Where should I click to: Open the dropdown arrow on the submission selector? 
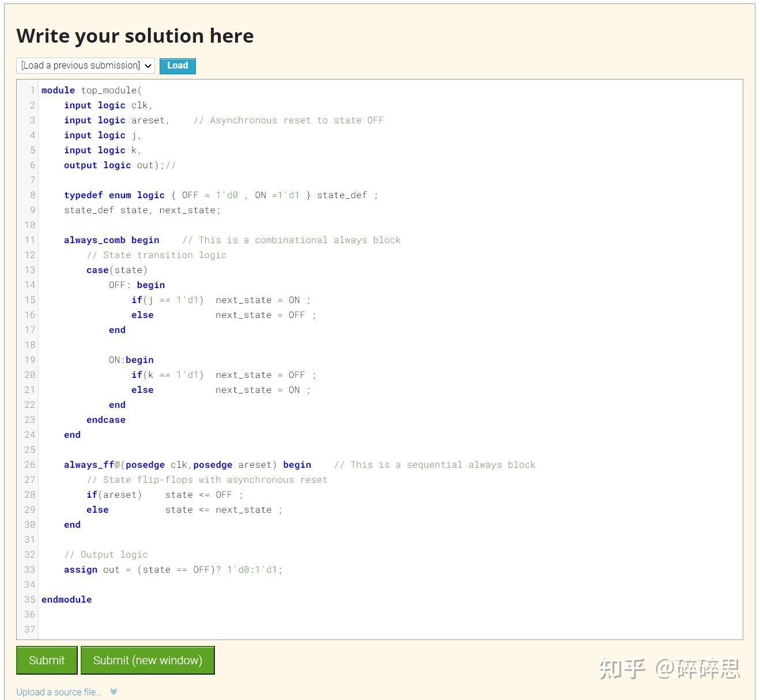point(148,65)
